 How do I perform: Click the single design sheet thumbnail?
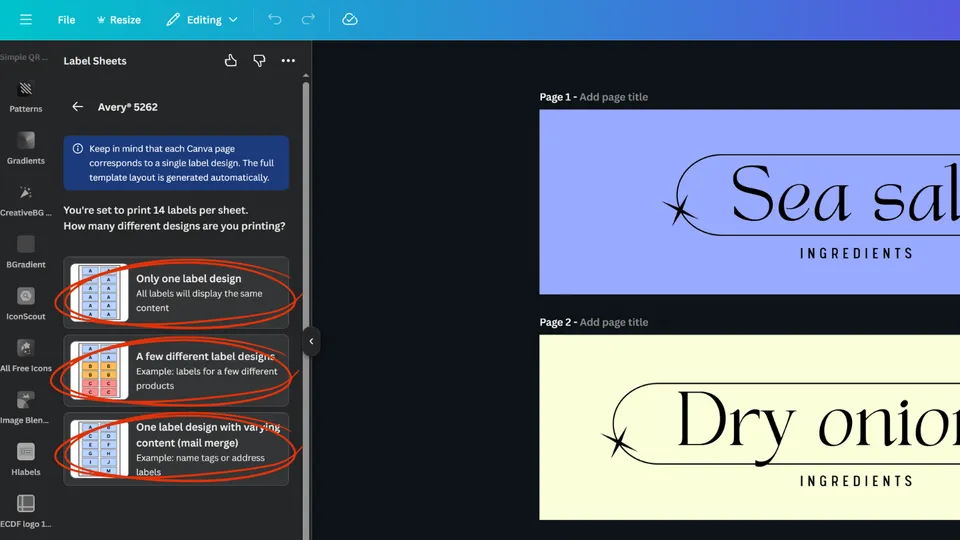click(99, 293)
